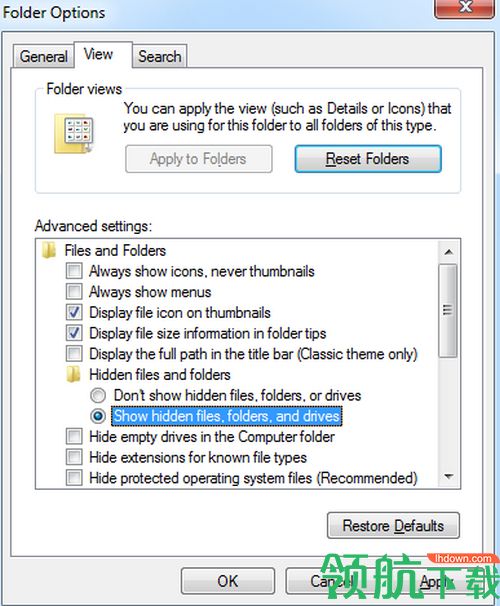Viewport: 500px width, 606px height.
Task: Switch to the General tab
Action: (44, 56)
